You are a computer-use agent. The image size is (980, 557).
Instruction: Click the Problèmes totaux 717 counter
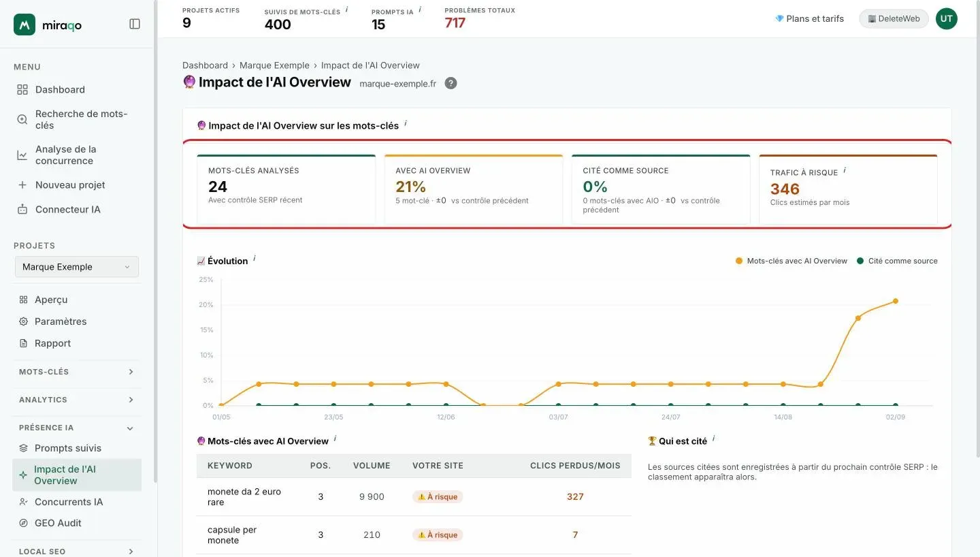pos(480,18)
